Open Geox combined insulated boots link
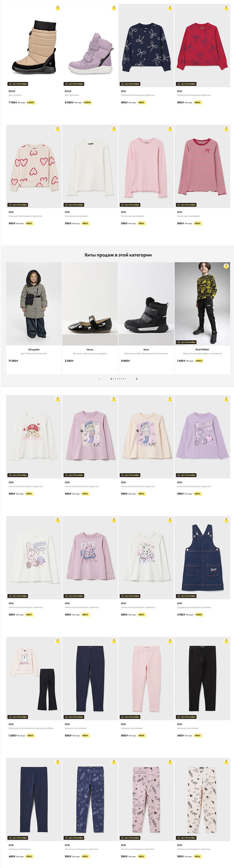The height and width of the screenshot is (868, 234). tap(146, 353)
